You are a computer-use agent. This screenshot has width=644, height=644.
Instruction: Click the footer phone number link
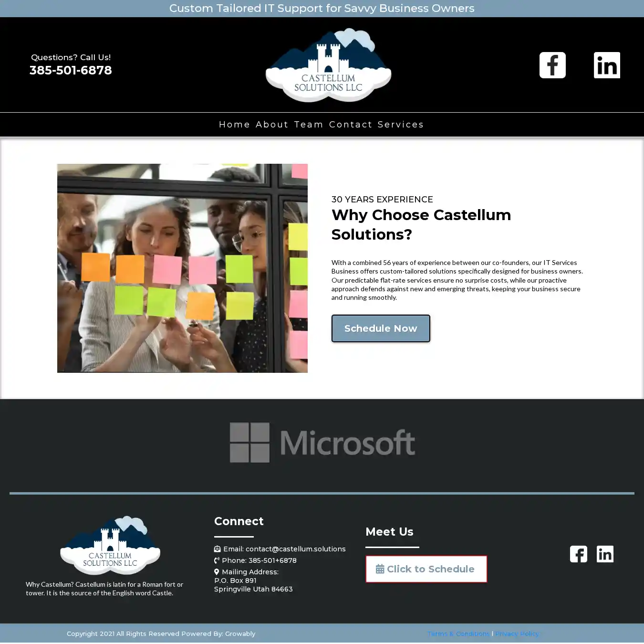[272, 560]
